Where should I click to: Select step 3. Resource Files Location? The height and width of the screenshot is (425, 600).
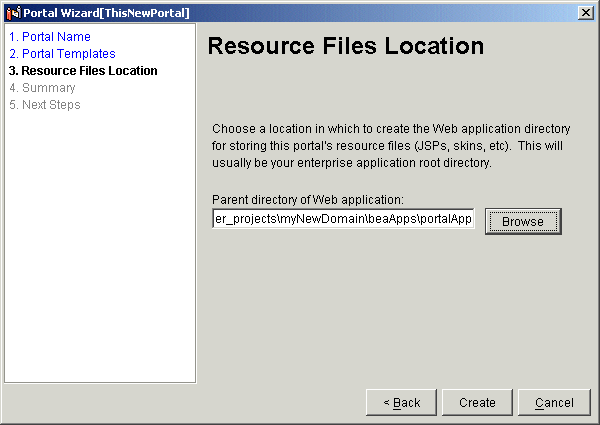pyautogui.click(x=83, y=71)
